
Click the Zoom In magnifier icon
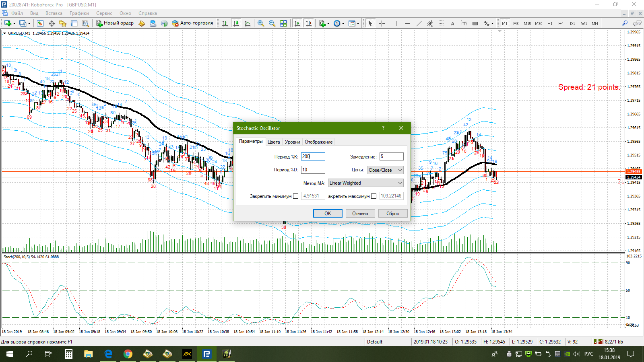[x=261, y=23]
